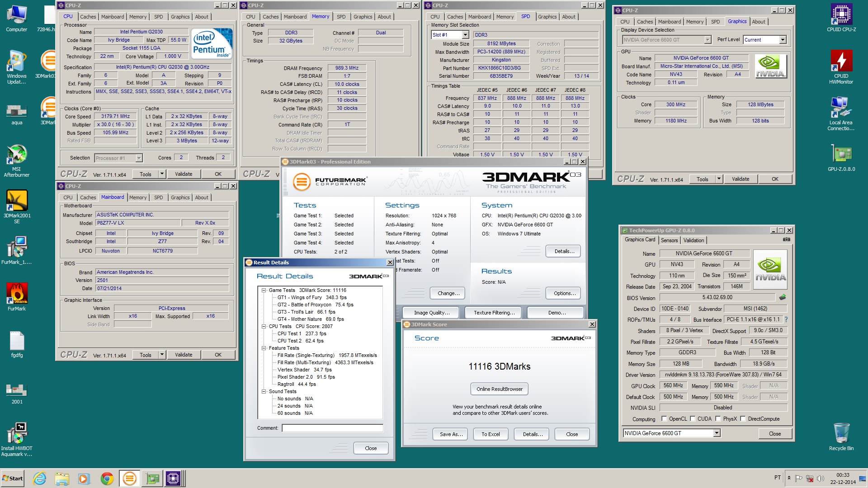Screen dimensions: 868x488
Task: Open the SPD tab in CPU-Z Mainboard window
Action: [x=158, y=197]
